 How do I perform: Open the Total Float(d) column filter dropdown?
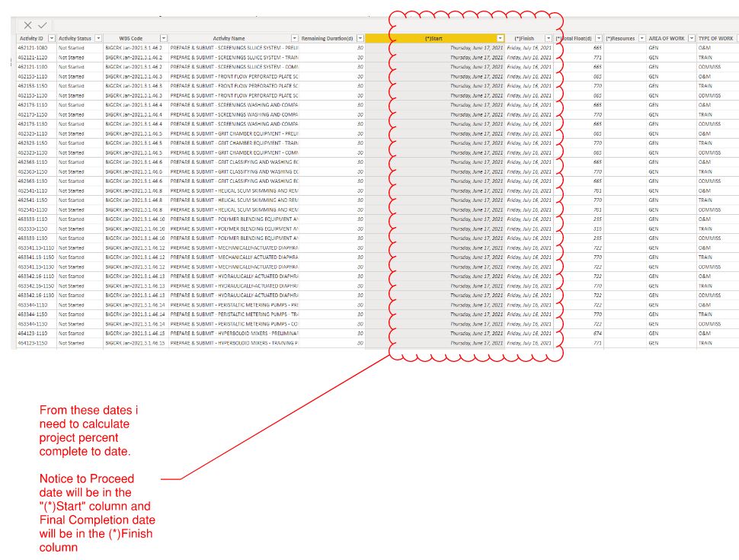(599, 38)
